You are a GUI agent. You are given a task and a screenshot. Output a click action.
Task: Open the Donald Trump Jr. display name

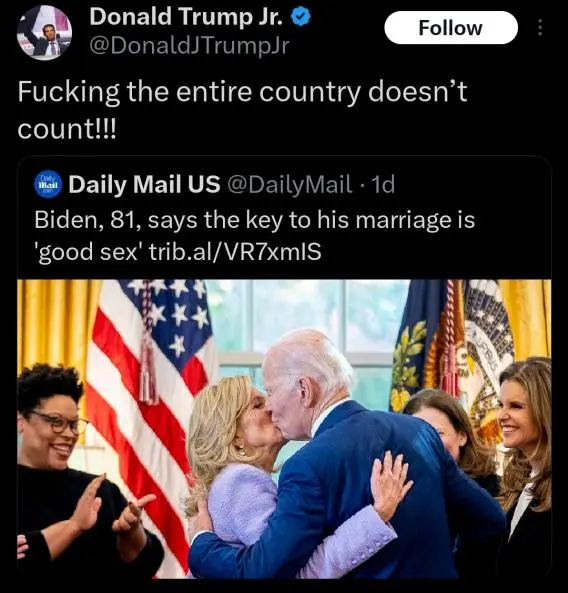point(186,17)
